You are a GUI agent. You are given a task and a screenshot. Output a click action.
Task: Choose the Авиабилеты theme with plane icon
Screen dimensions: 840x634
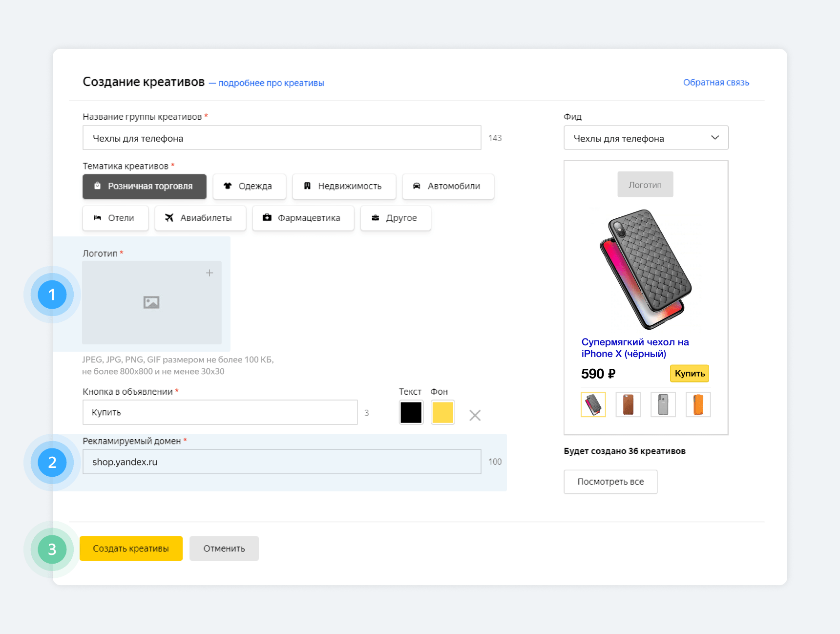[x=200, y=218]
